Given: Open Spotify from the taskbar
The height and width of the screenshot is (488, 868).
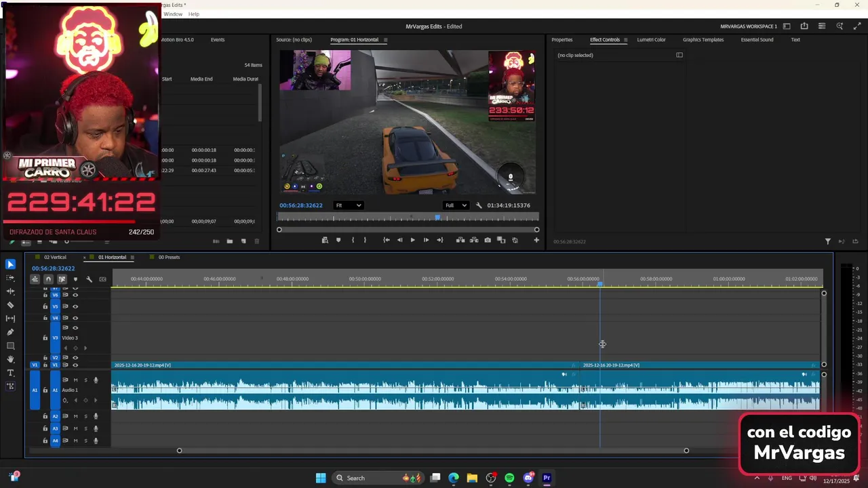Looking at the screenshot, I should 509,478.
